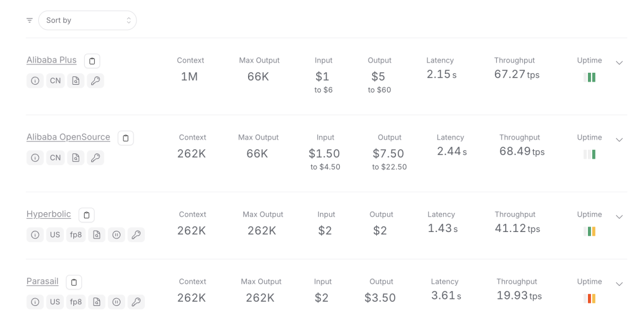644x334 pixels.
Task: Click the key icon under Alibaba OpenSource
Action: coord(95,157)
